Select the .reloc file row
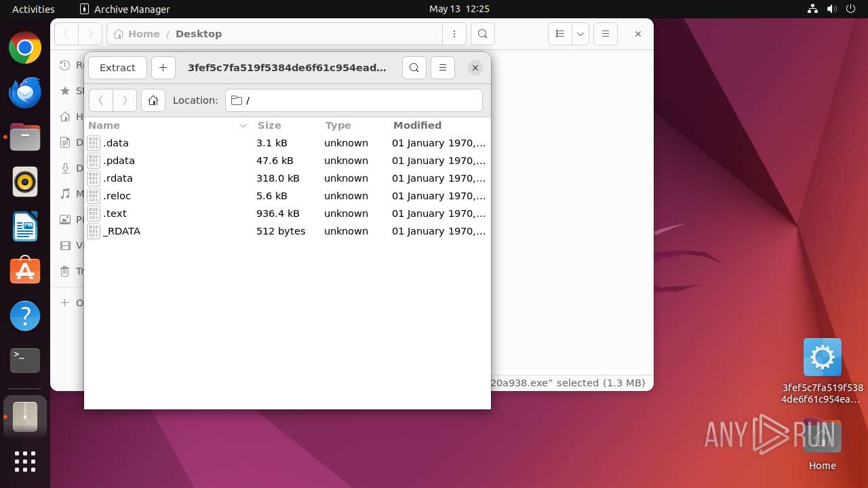Viewport: 868px width, 488px height. (x=287, y=196)
